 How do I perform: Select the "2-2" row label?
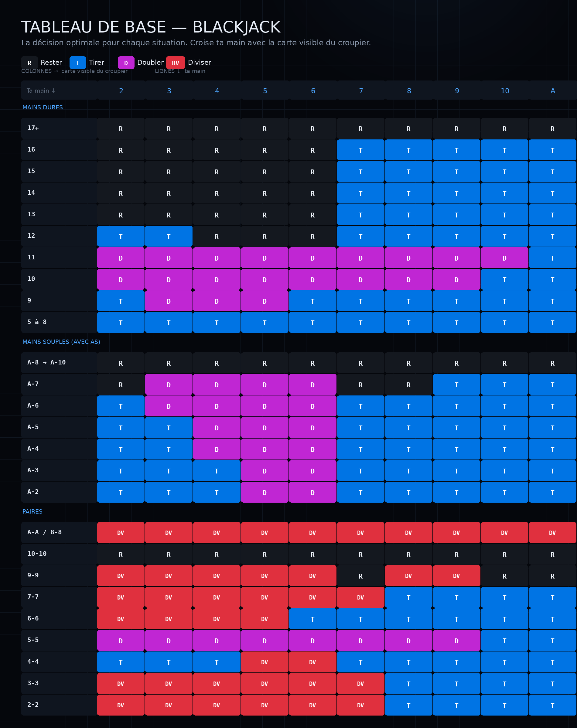pyautogui.click(x=59, y=705)
